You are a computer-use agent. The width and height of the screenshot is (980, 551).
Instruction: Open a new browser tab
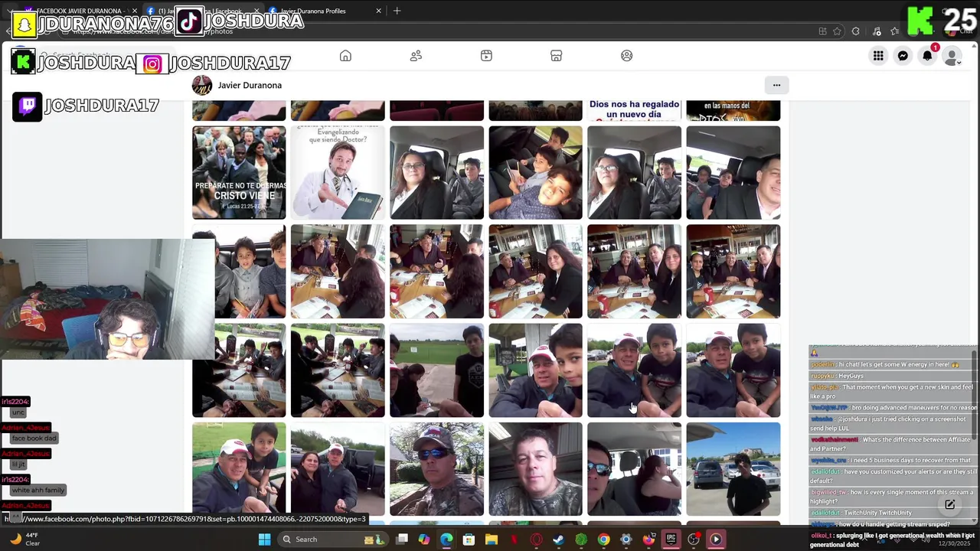(397, 11)
